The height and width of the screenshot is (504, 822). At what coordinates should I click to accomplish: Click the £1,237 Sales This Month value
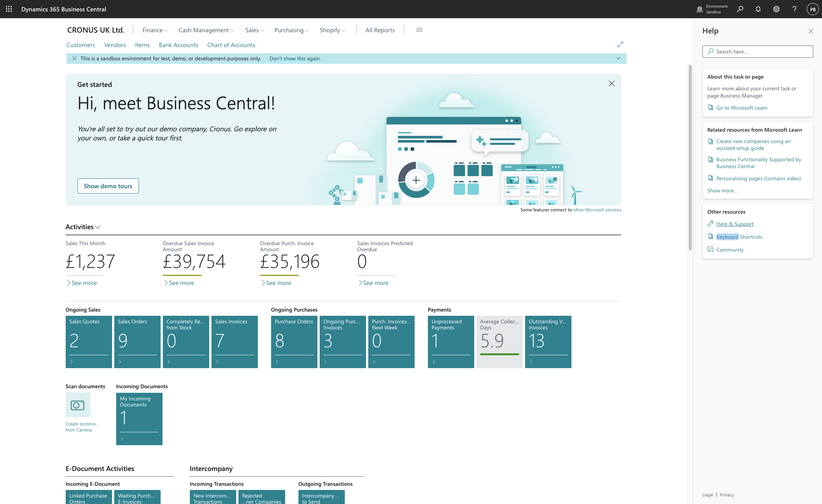[90, 261]
